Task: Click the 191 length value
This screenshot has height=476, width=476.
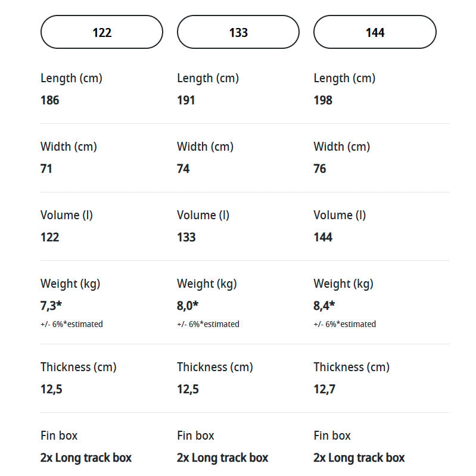Action: tap(186, 100)
